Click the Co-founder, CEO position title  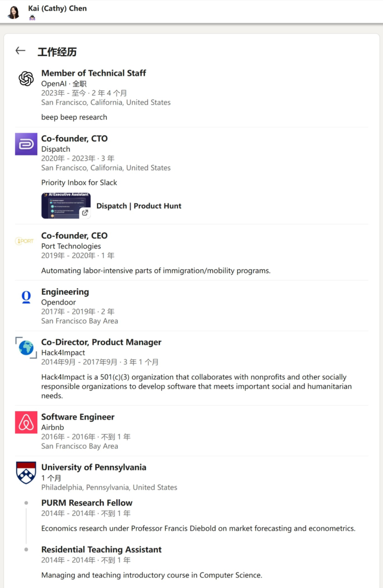[x=74, y=235]
